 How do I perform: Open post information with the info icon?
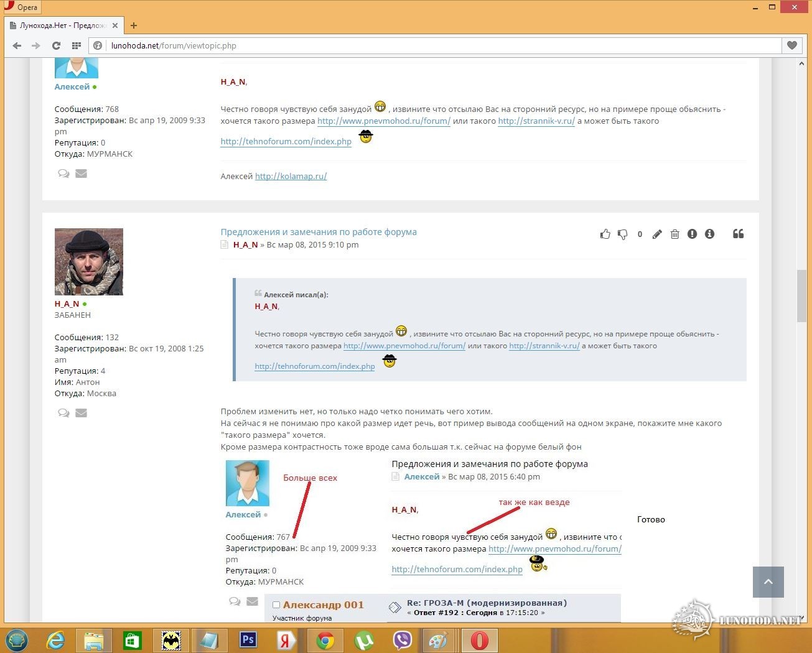[x=709, y=234]
